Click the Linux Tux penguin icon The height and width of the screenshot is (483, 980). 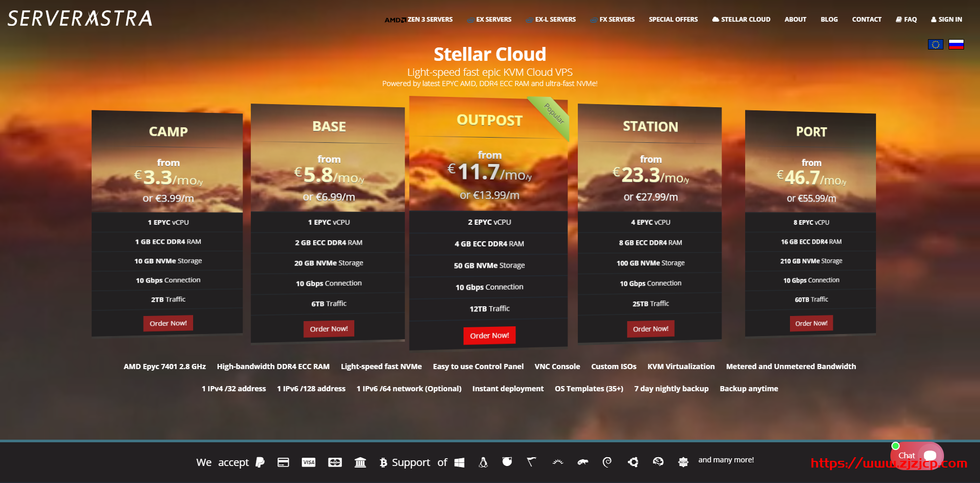[x=483, y=462]
